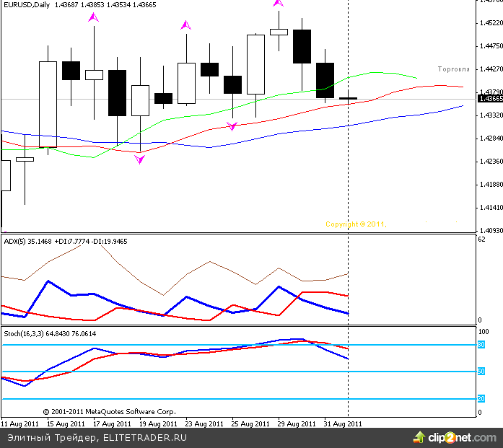Click the 1.45220 price axis label
Image resolution: width=503 pixels, height=448 pixels.
(490, 23)
